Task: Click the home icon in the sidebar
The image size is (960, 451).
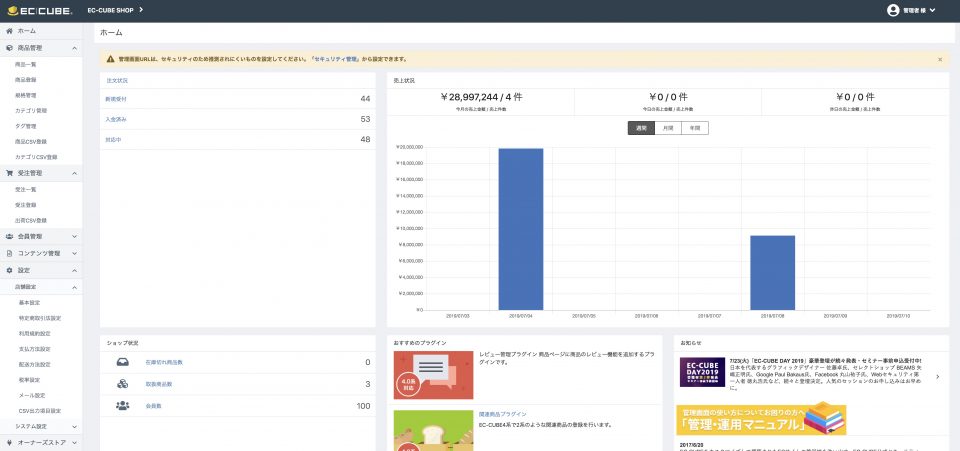Action: coord(9,32)
